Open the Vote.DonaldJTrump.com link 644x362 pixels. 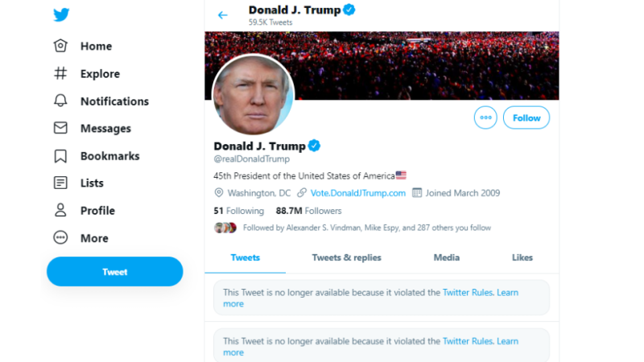pyautogui.click(x=357, y=193)
